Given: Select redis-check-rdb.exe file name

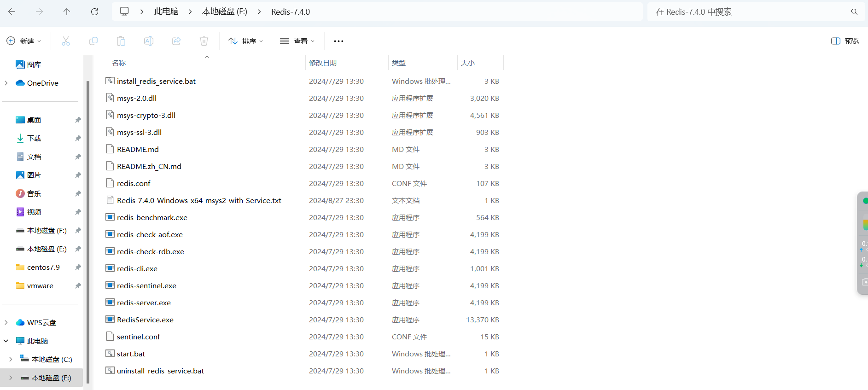Looking at the screenshot, I should pyautogui.click(x=151, y=251).
